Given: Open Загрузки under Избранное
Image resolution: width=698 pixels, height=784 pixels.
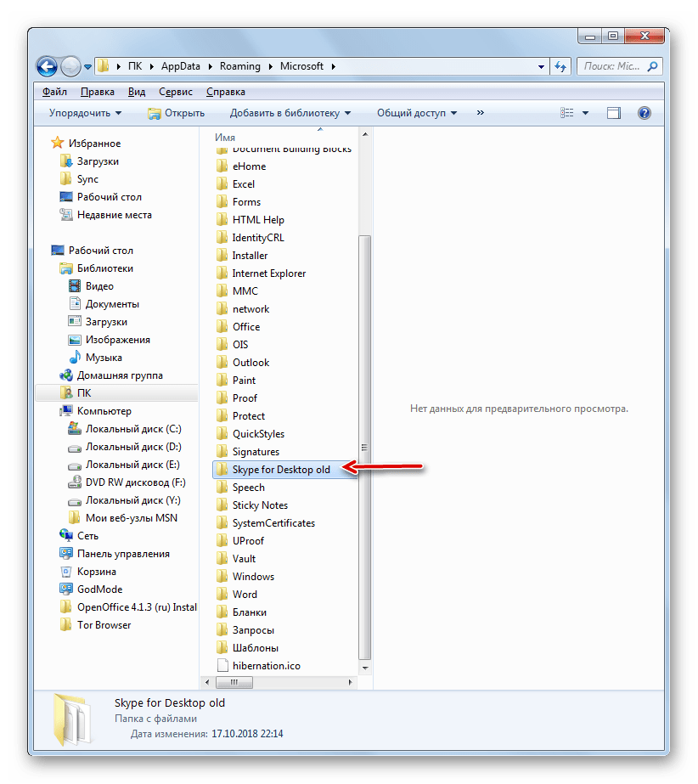Looking at the screenshot, I should click(89, 161).
